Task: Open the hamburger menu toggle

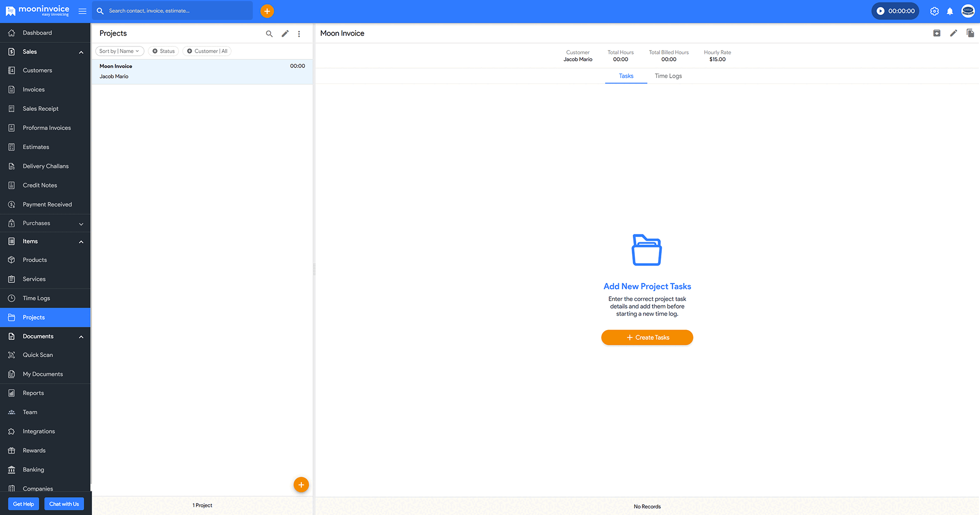Action: [x=82, y=11]
